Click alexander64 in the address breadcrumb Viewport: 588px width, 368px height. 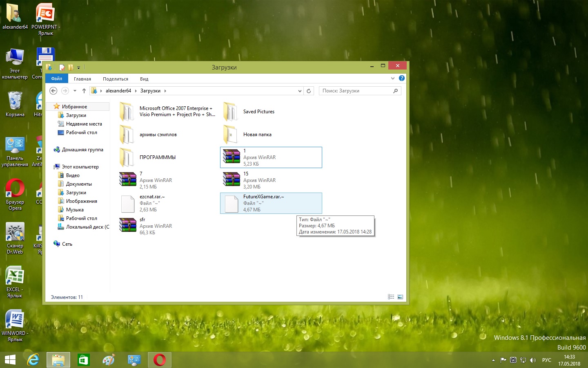118,91
